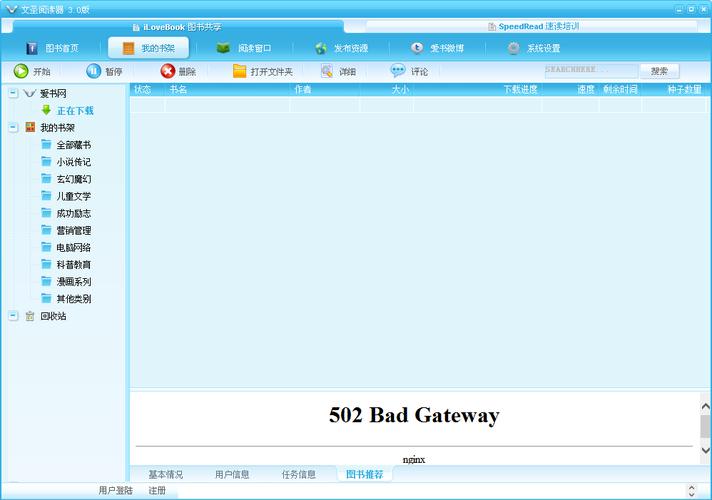The width and height of the screenshot is (712, 500).
Task: Click the document icon on iLoveBook tab
Action: coord(136,27)
